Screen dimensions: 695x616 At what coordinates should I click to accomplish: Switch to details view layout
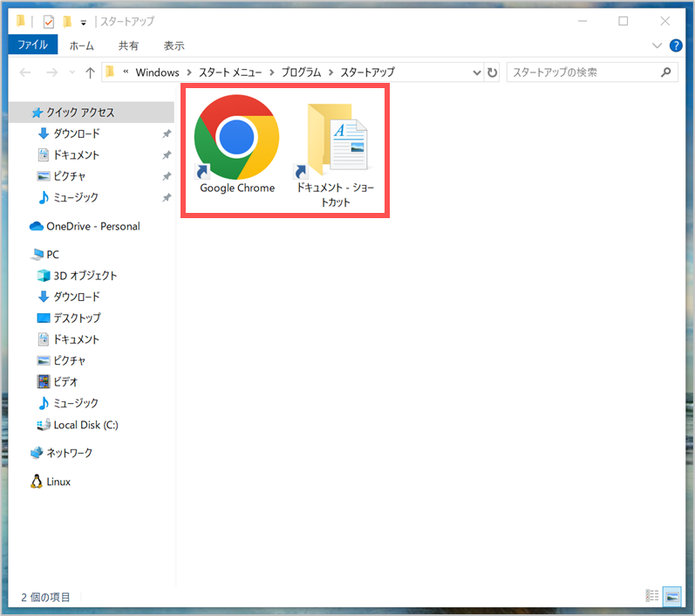pos(652,596)
